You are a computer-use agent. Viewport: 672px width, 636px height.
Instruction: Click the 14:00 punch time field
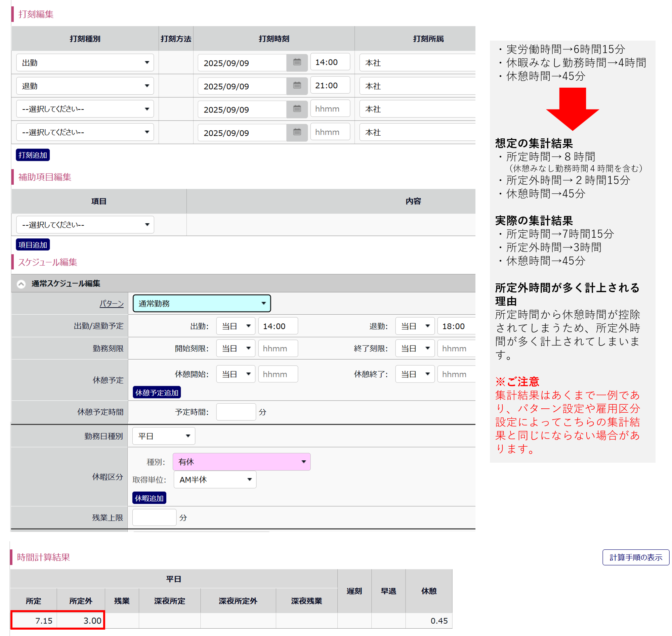point(330,62)
